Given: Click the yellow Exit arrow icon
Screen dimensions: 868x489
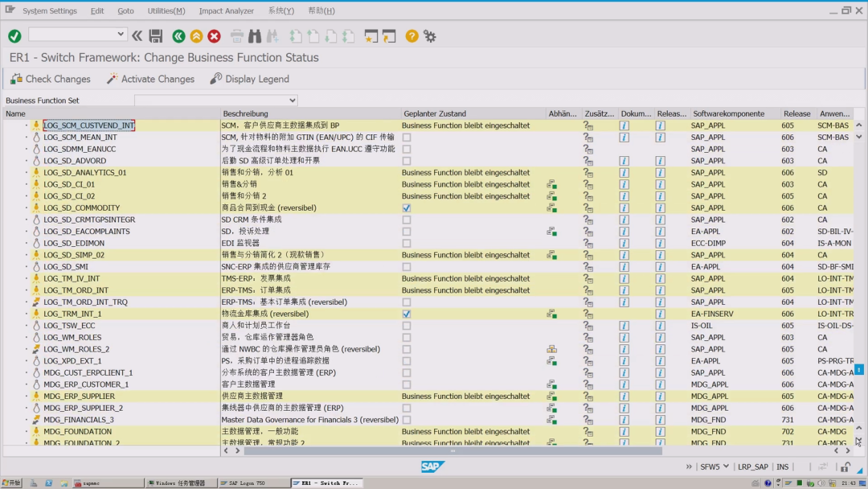Looking at the screenshot, I should click(197, 36).
